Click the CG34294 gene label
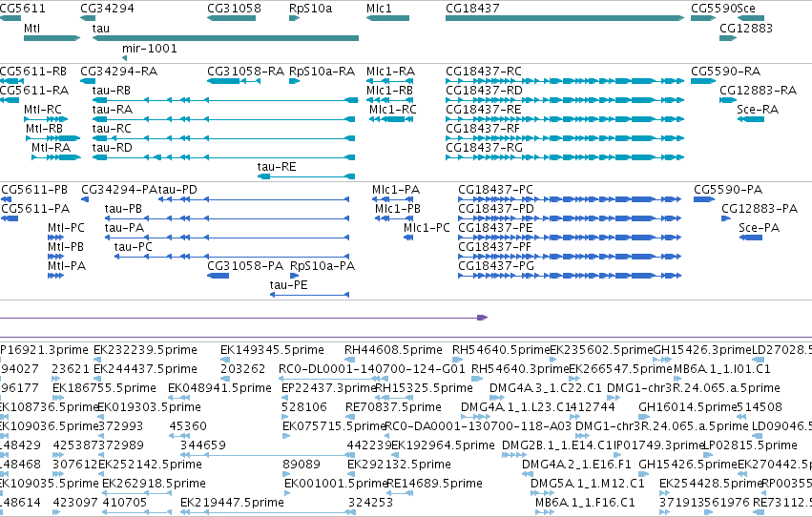Image resolution: width=812 pixels, height=517 pixels. click(107, 9)
